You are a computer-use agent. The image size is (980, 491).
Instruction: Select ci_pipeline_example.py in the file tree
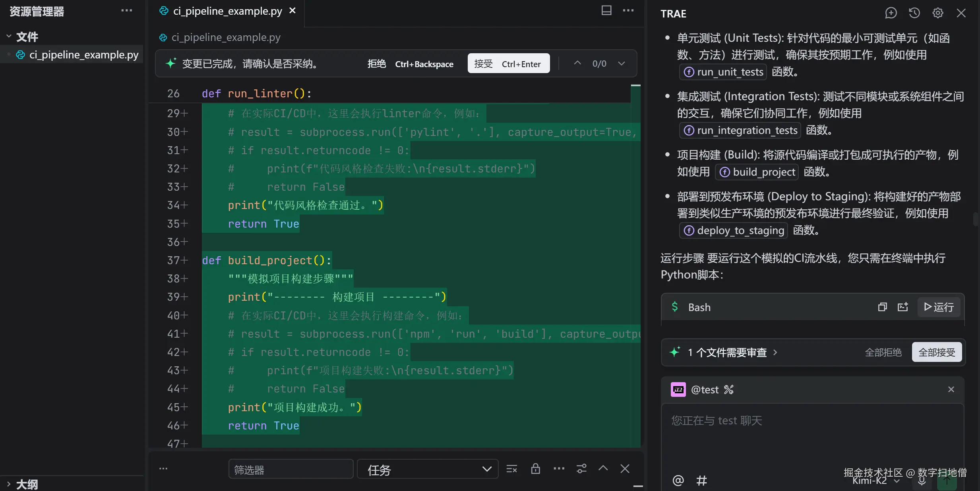[83, 55]
